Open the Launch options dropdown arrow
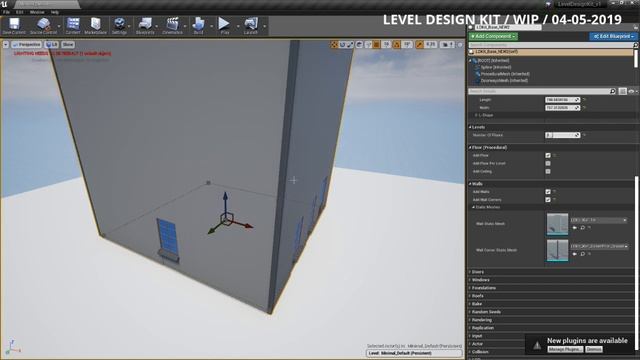 [264, 26]
